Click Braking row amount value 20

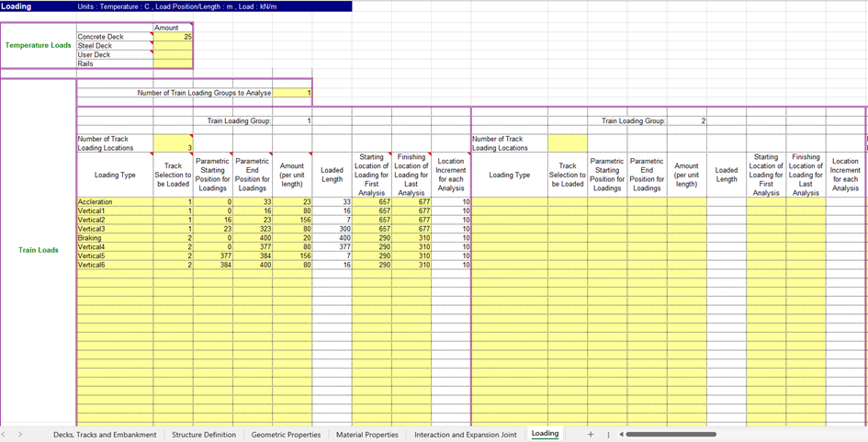click(292, 238)
